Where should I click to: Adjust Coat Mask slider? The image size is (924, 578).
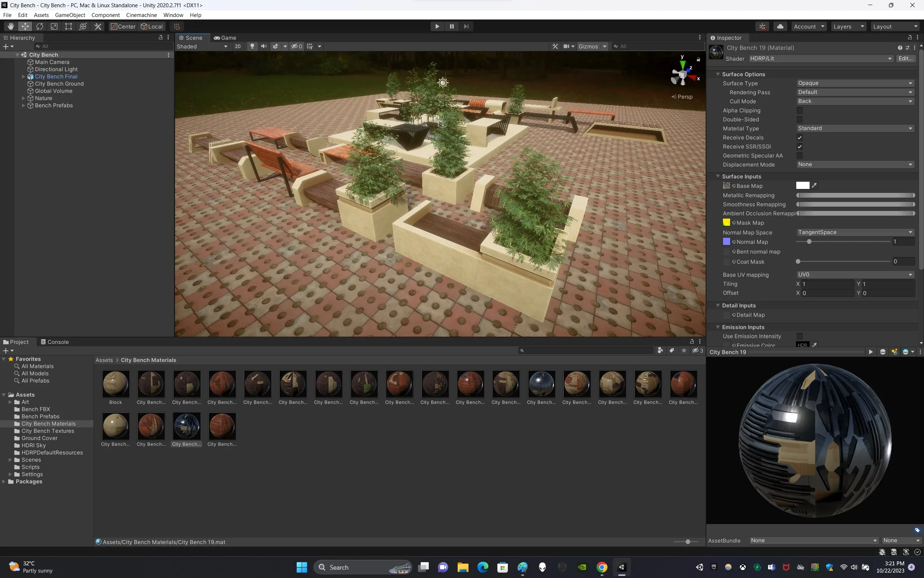[843, 262]
